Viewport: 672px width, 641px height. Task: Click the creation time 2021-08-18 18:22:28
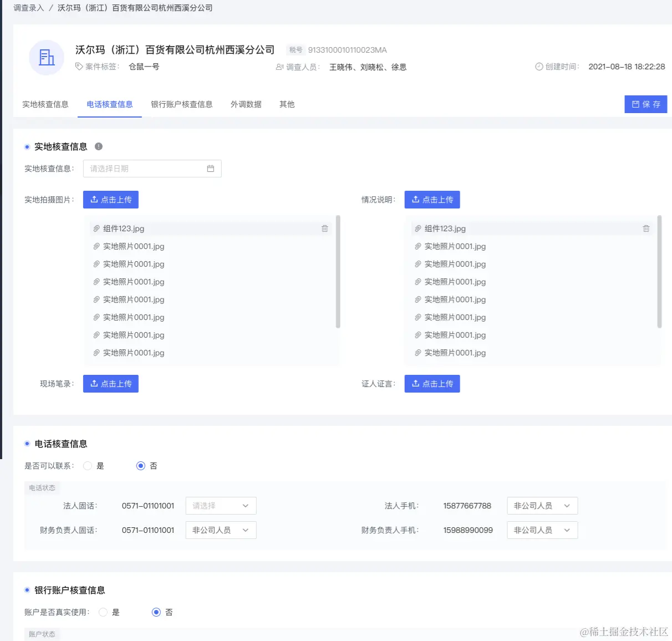pos(627,67)
